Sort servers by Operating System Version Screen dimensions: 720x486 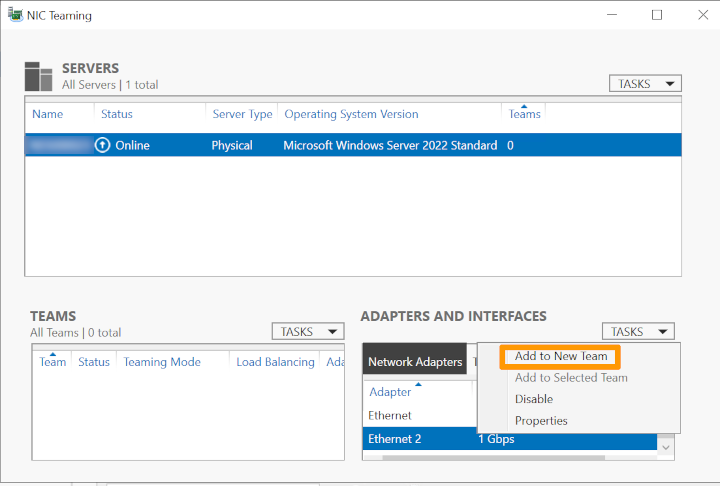coord(351,114)
